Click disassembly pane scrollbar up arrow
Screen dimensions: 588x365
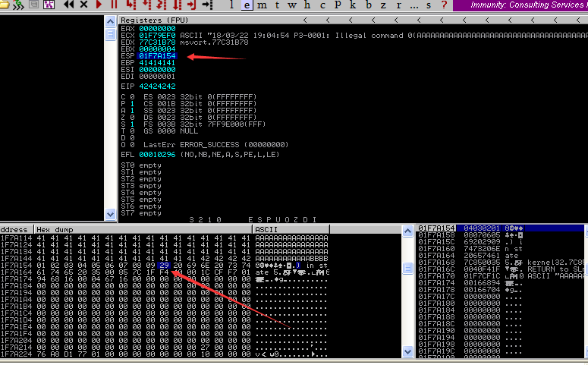coord(110,21)
